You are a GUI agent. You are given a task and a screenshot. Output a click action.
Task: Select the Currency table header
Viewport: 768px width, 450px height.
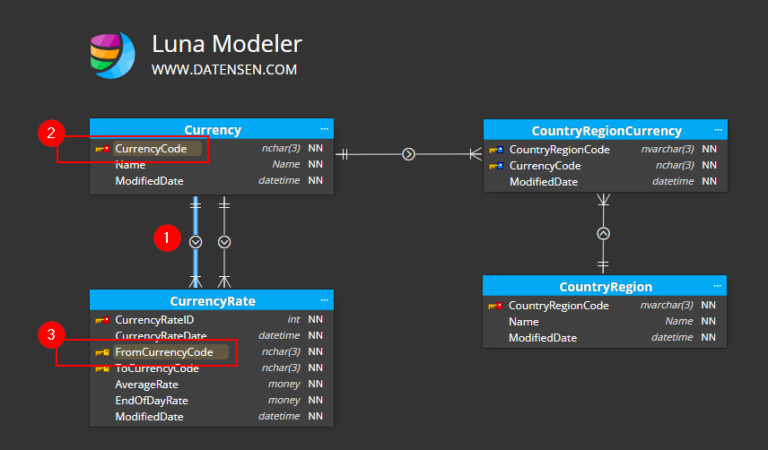click(x=212, y=129)
